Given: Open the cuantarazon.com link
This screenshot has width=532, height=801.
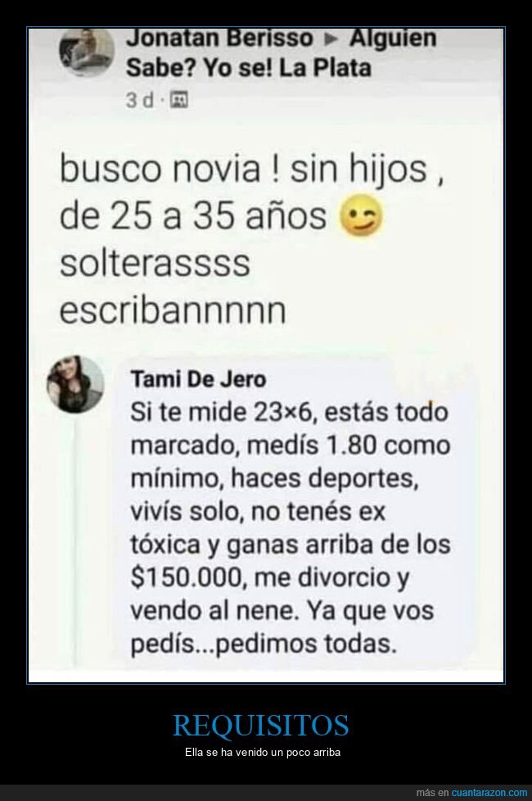Looking at the screenshot, I should [x=489, y=792].
